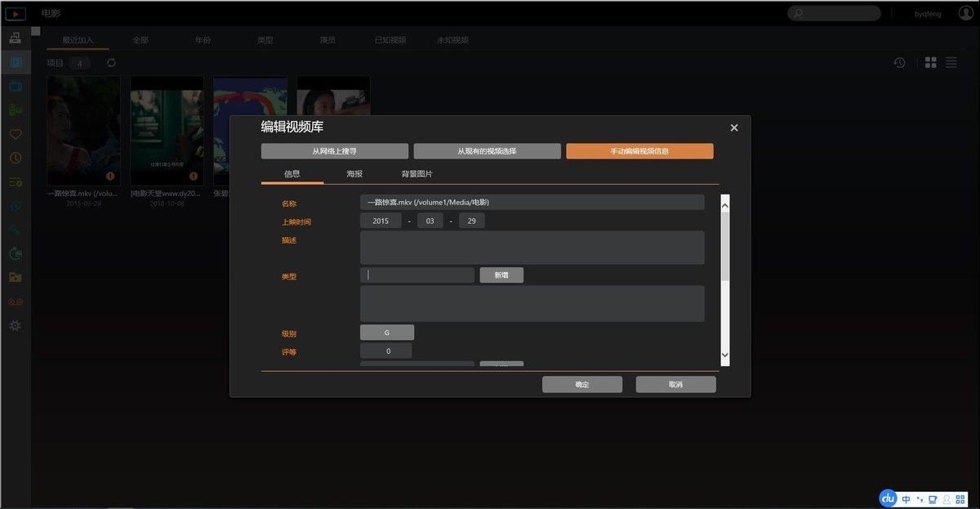Click the refresh icon beside the item count

click(111, 63)
